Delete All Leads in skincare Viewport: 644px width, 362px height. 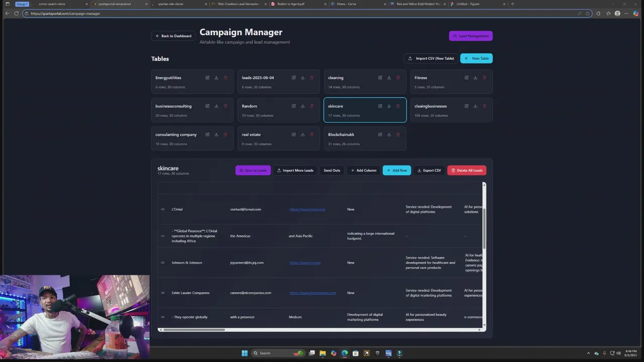coord(467,170)
